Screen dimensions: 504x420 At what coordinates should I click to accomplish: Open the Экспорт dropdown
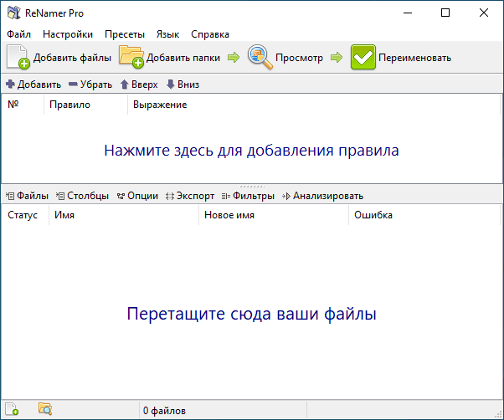pyautogui.click(x=190, y=196)
